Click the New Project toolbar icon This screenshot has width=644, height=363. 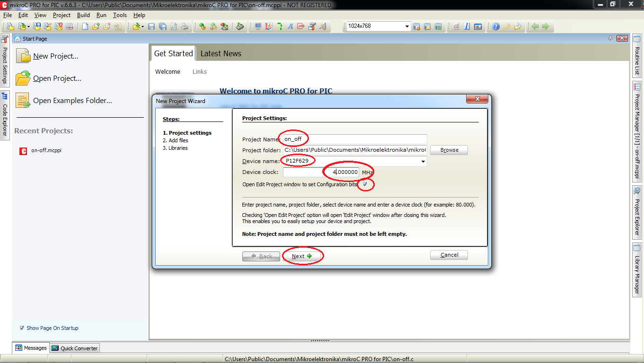tap(10, 26)
